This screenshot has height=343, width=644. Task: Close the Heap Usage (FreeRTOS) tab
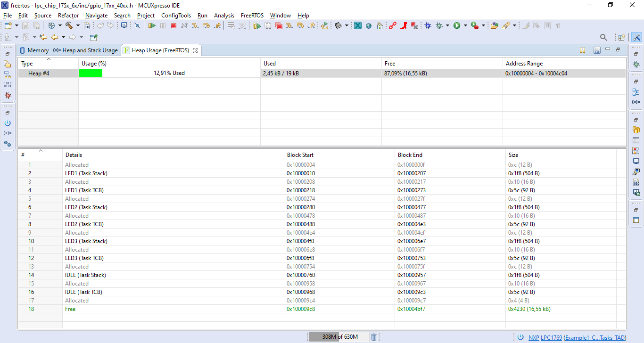point(195,50)
